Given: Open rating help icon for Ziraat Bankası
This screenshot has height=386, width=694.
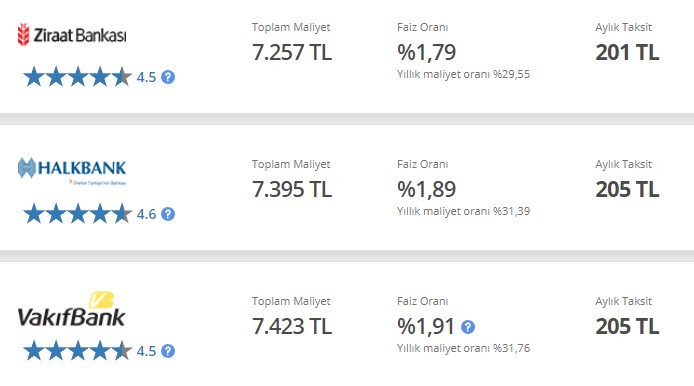Looking at the screenshot, I should tap(168, 77).
